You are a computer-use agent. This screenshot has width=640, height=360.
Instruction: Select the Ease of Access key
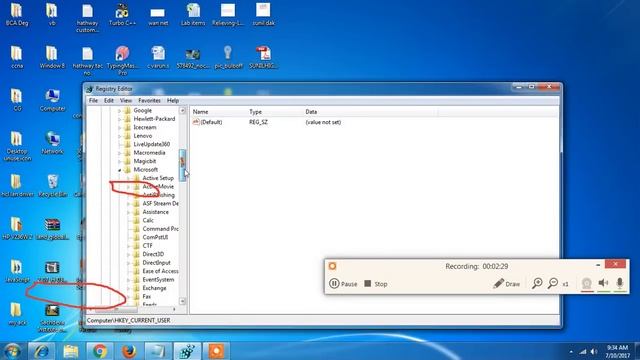160,271
